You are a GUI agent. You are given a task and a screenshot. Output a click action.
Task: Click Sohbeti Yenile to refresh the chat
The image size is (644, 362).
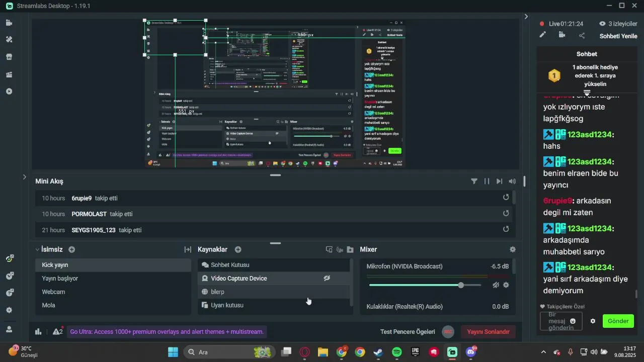[618, 36]
